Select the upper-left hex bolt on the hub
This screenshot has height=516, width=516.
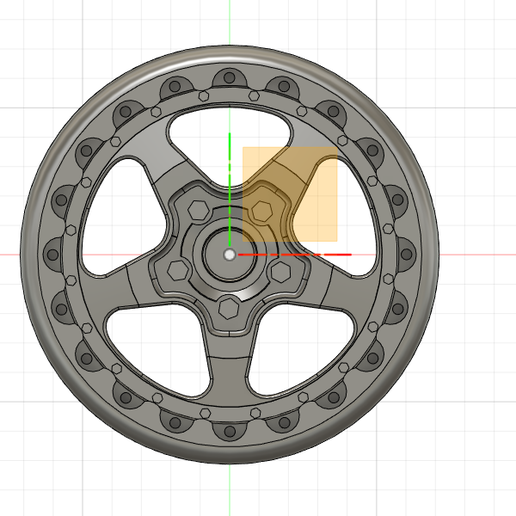coord(199,210)
